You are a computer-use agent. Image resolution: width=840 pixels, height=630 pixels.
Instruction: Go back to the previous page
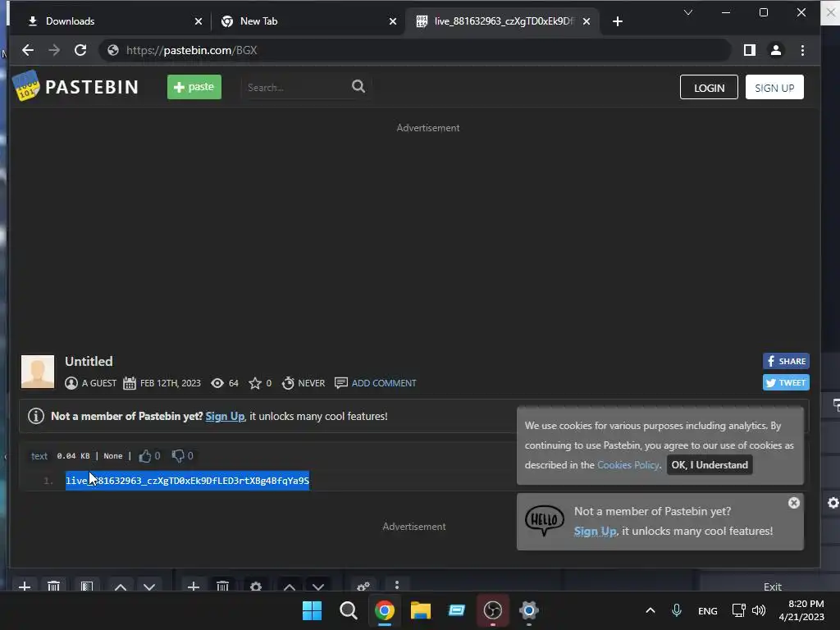28,50
